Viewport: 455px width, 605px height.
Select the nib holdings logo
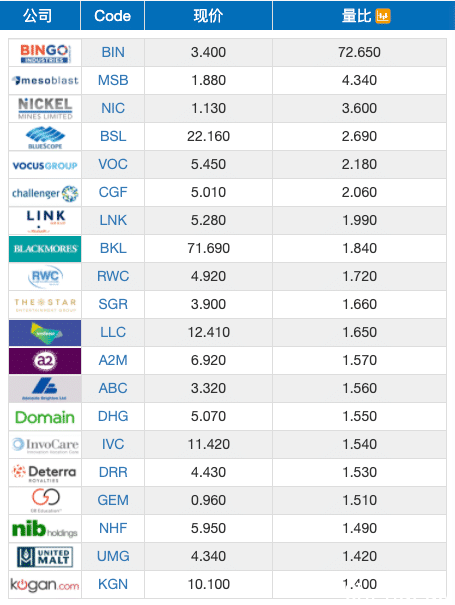coord(45,529)
